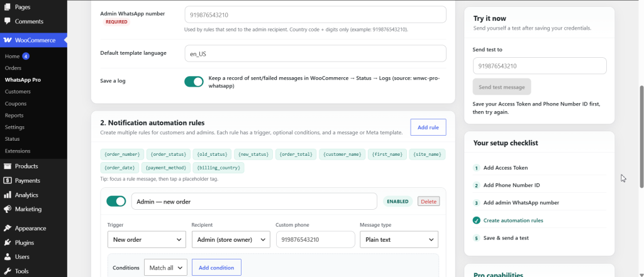644x277 pixels.
Task: Open the Orders submenu item
Action: click(13, 68)
